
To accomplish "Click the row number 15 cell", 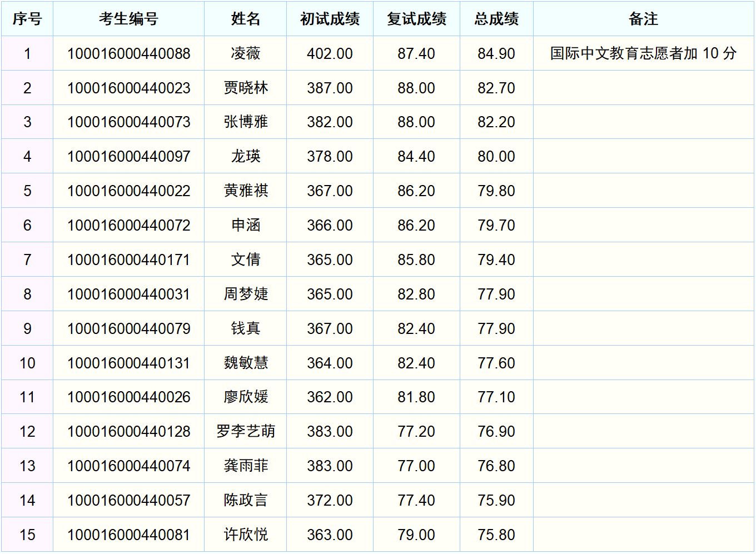I will pos(27,535).
